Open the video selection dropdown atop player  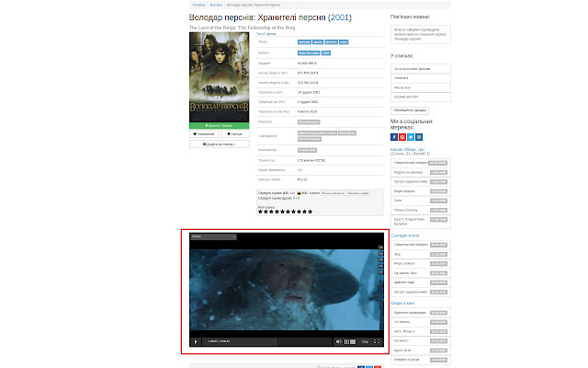(213, 236)
